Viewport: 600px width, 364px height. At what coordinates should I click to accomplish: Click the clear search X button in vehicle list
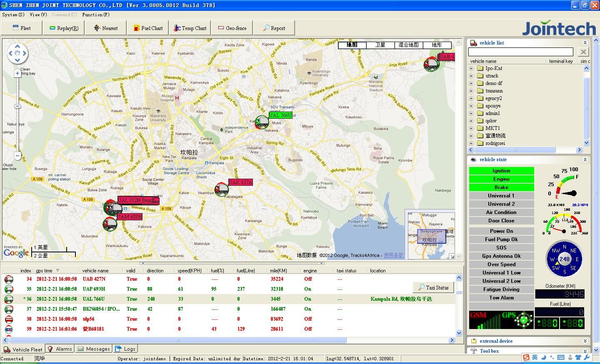[583, 52]
